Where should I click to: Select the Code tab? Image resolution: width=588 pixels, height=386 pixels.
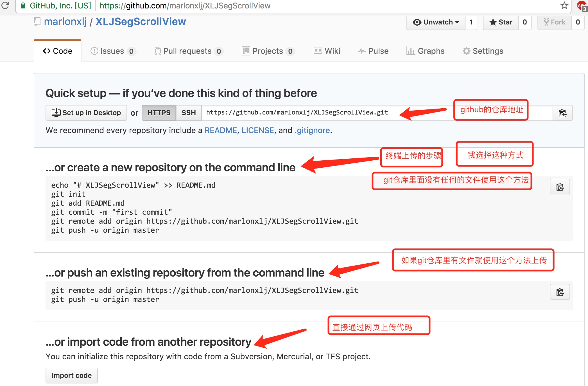click(x=58, y=51)
